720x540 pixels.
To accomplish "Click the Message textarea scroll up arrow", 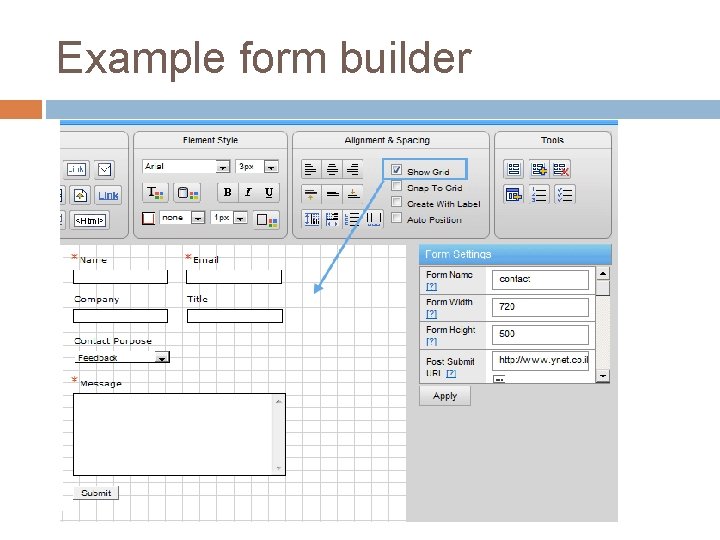I will (x=278, y=402).
